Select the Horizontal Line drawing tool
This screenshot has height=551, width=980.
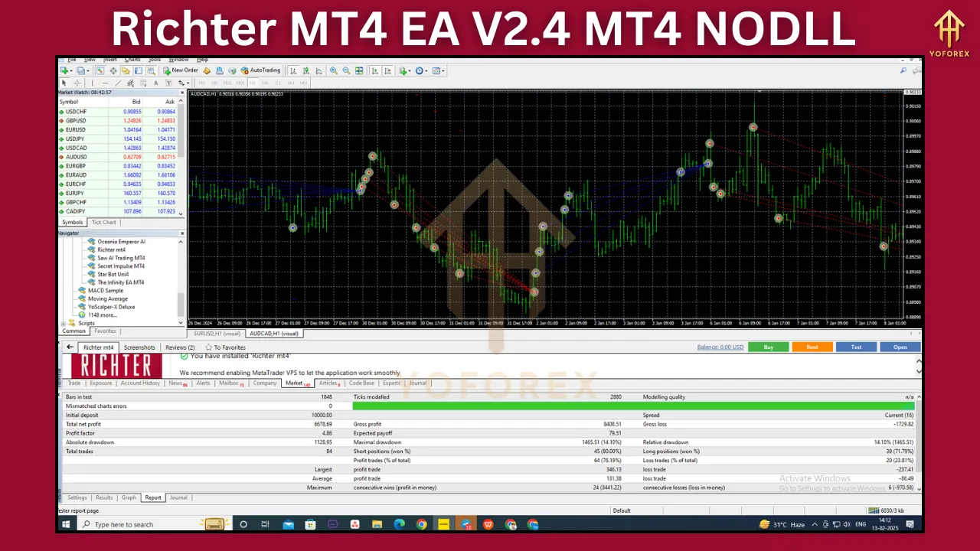(105, 83)
